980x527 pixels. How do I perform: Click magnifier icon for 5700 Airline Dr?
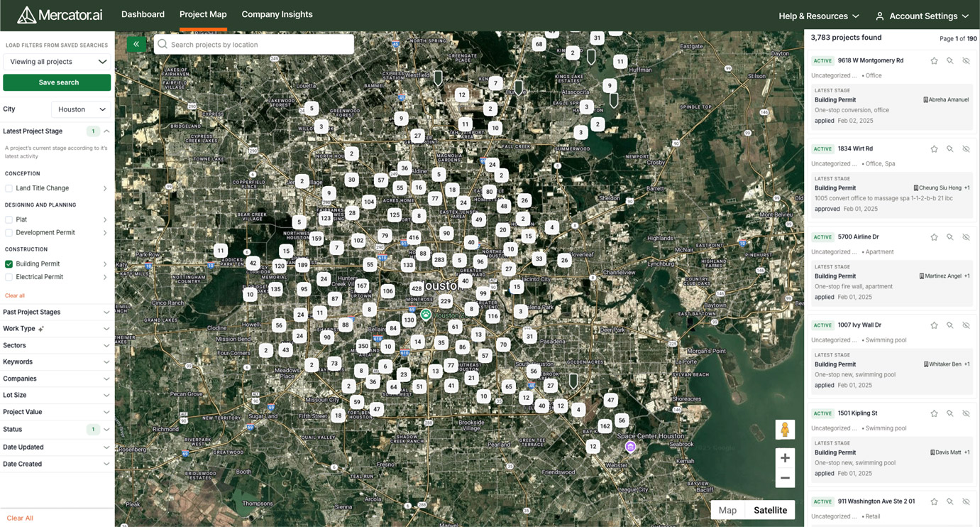point(949,237)
